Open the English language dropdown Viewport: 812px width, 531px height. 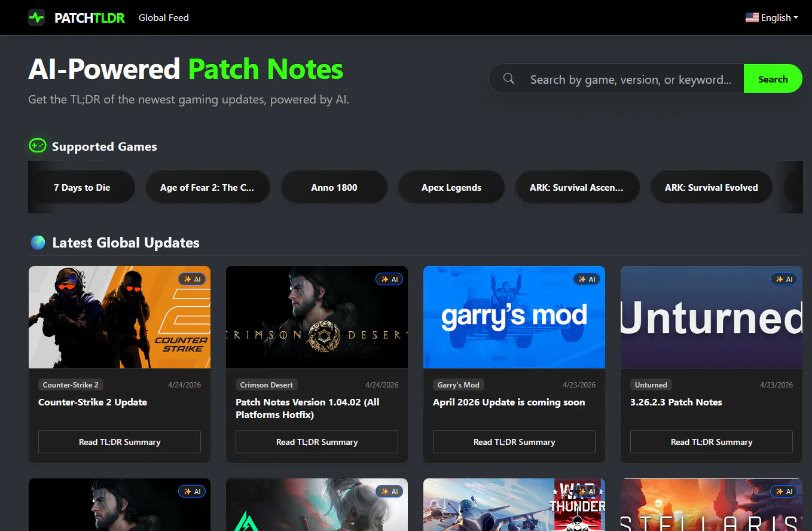point(772,18)
